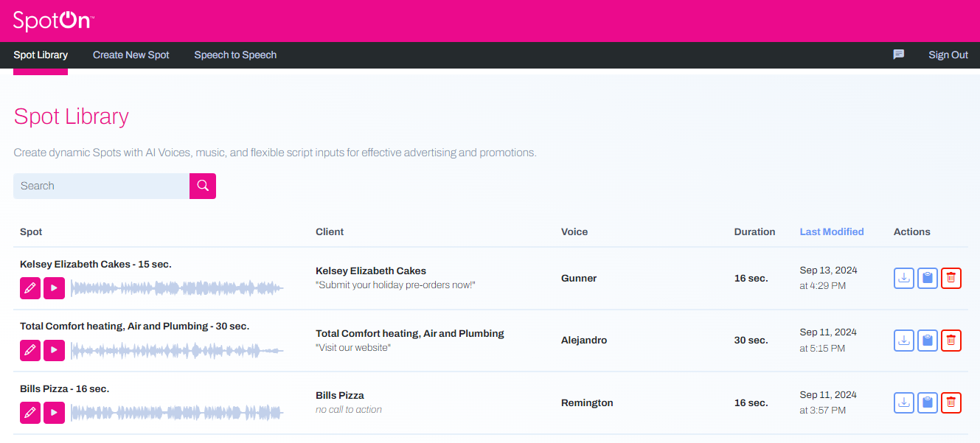Download the Kelsey Elizabeth Cakes spot

(x=904, y=278)
